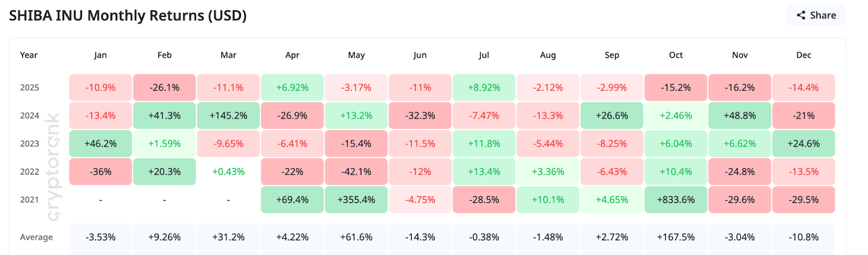Select the Jan column header

pyautogui.click(x=100, y=55)
